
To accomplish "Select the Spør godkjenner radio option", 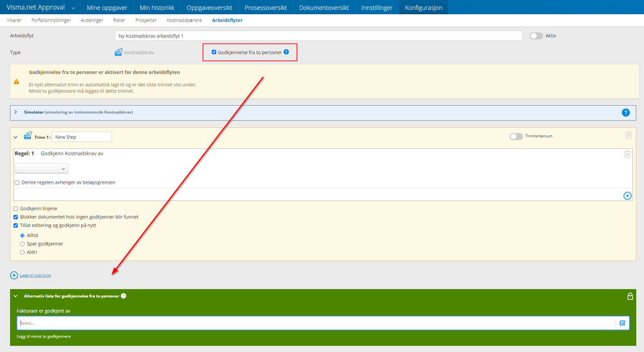I will (x=23, y=244).
